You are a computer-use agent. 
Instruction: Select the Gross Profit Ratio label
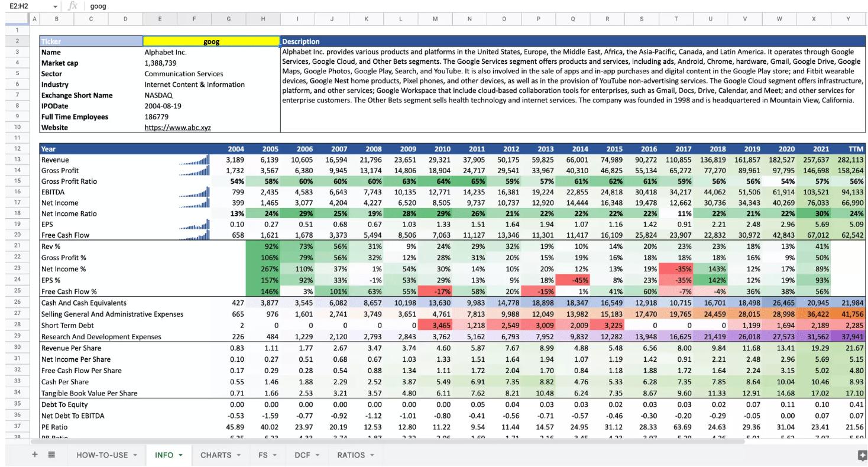[69, 181]
